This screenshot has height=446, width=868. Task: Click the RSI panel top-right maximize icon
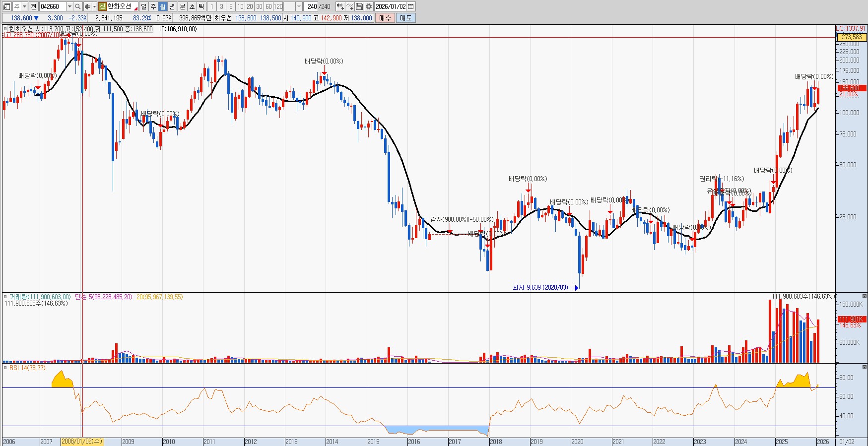pyautogui.click(x=864, y=367)
